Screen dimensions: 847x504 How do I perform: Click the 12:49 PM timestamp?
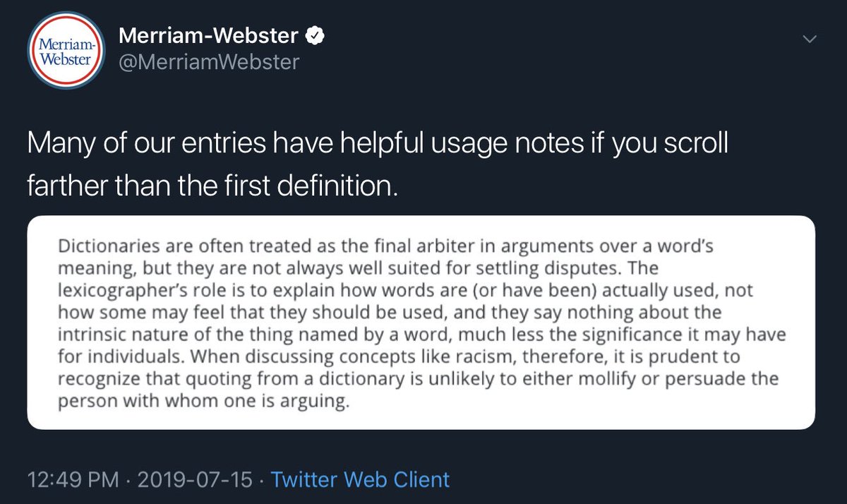(74, 480)
